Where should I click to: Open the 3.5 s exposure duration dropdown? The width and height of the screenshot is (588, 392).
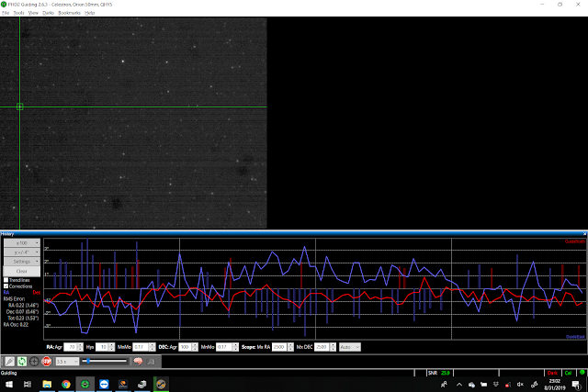(x=67, y=362)
